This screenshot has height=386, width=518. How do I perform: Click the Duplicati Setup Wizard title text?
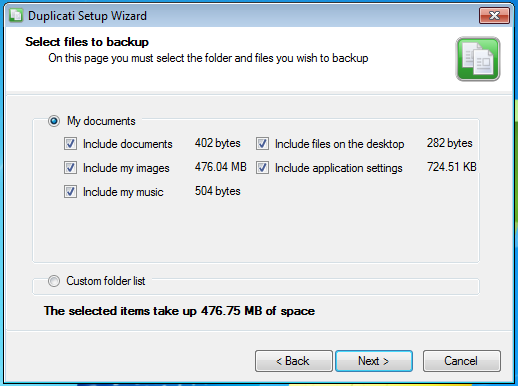pos(87,16)
